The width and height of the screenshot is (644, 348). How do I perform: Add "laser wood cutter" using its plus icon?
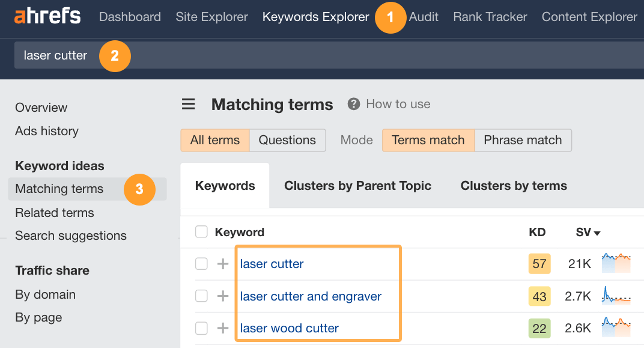pyautogui.click(x=222, y=328)
